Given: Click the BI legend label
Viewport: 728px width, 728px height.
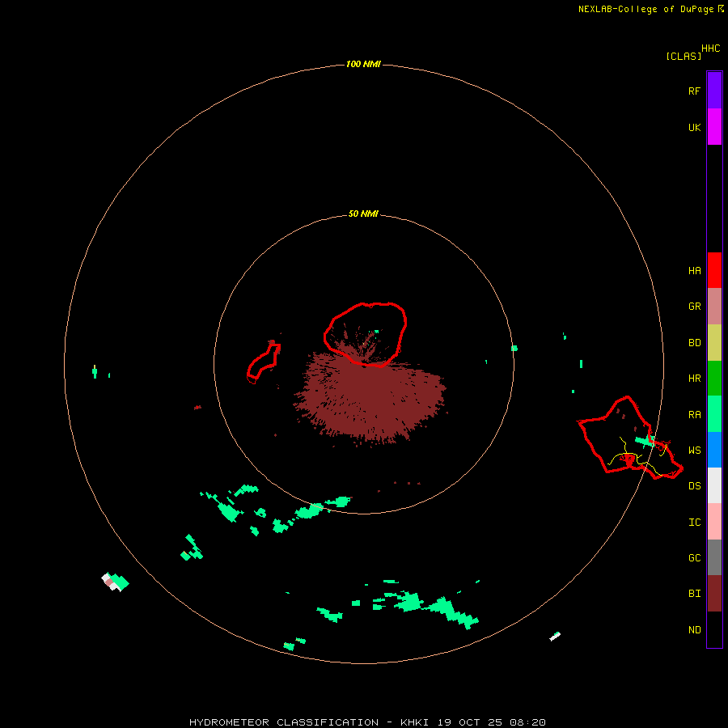Looking at the screenshot, I should point(694,594).
